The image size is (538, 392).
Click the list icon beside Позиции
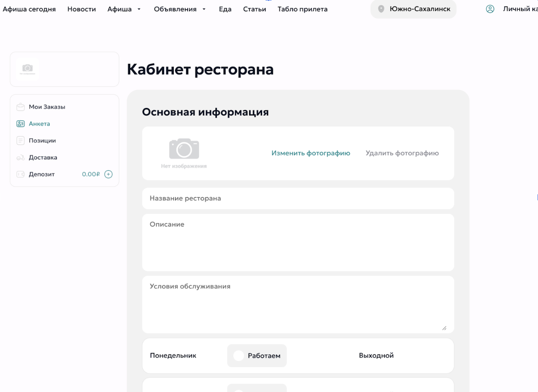click(x=20, y=140)
